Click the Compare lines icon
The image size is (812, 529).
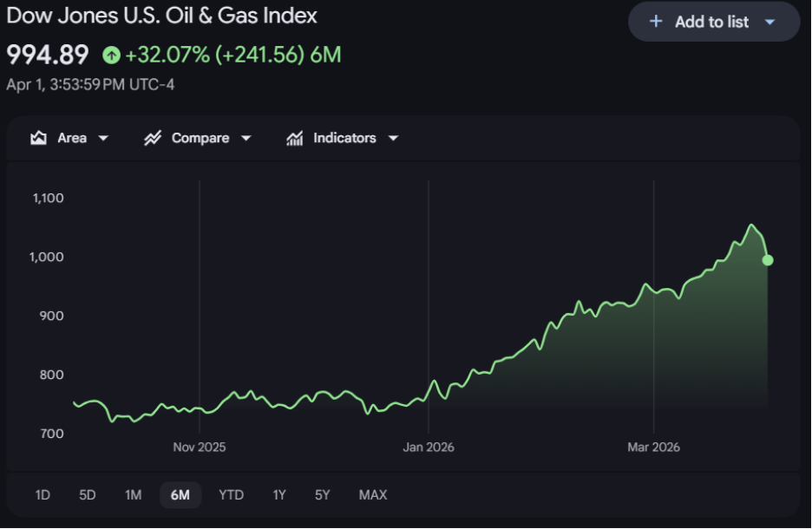pos(153,138)
